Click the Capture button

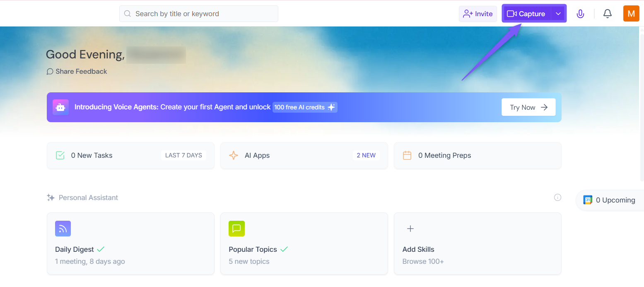coord(526,14)
